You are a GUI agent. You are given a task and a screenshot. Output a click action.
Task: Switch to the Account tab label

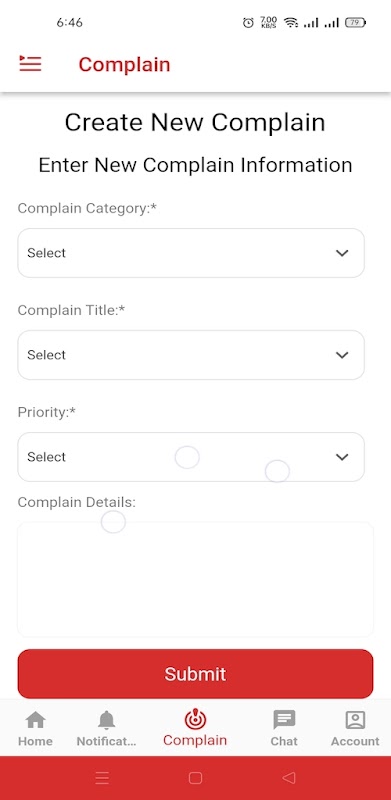coord(355,741)
